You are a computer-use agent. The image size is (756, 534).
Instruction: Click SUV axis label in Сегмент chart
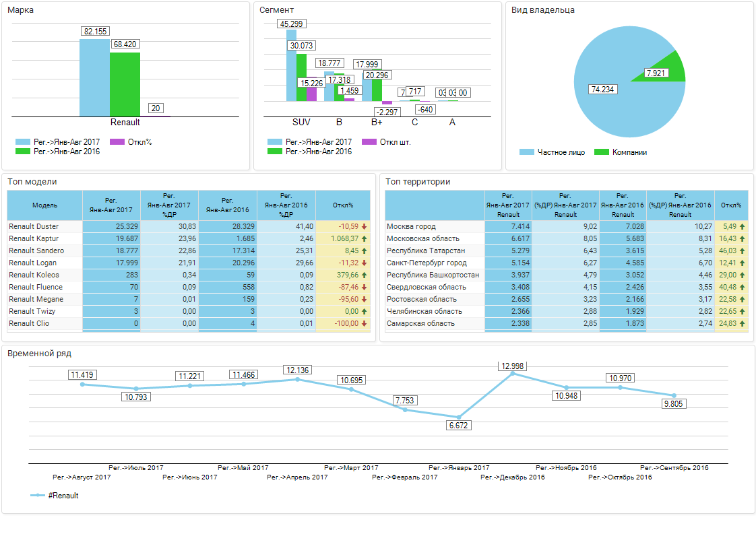301,123
